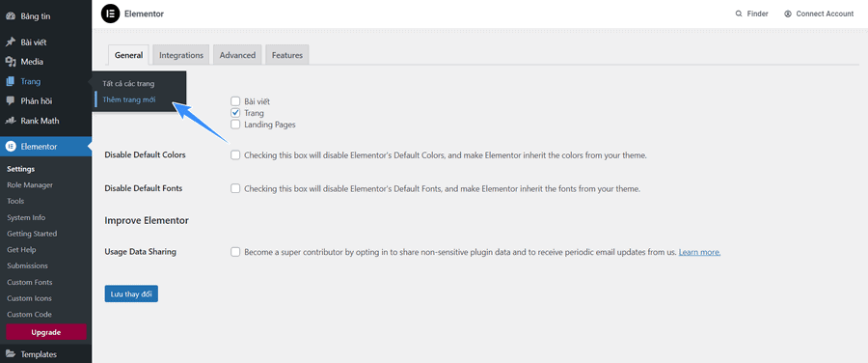Open the Media library icon
The height and width of the screenshot is (363, 868).
coord(10,62)
